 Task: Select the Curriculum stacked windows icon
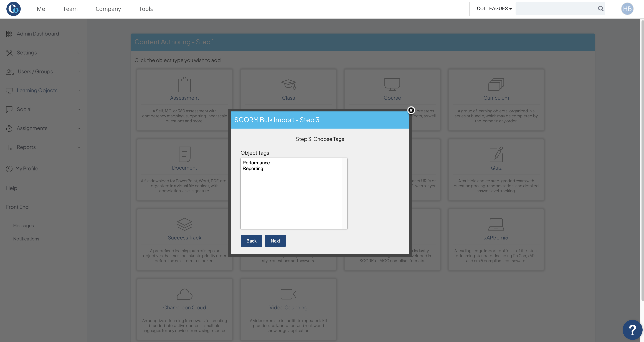click(x=496, y=85)
